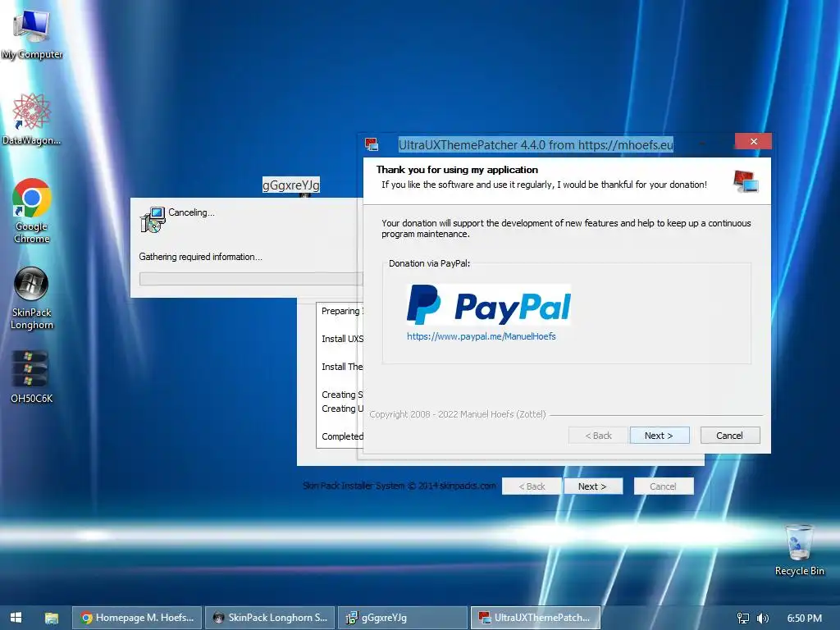Click Cancel in UltraUXThemePatcher dialog
The height and width of the screenshot is (630, 840).
pyautogui.click(x=729, y=436)
